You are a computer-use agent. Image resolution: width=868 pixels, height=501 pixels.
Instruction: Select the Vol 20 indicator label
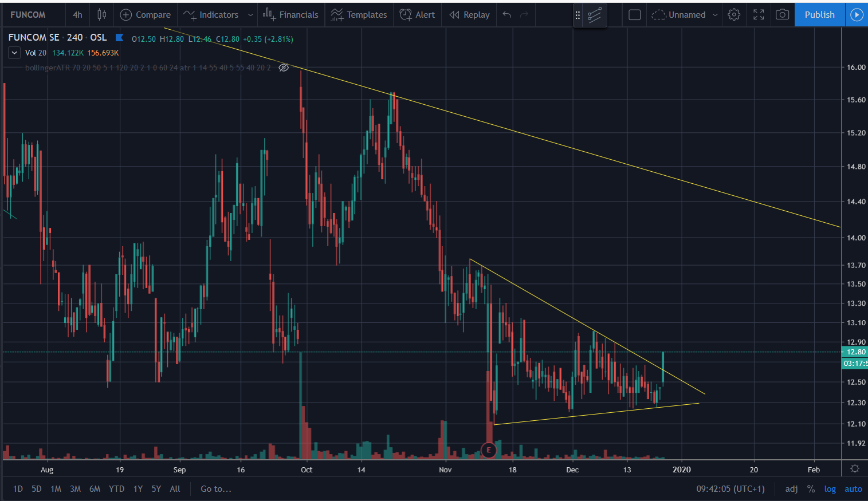pos(36,53)
